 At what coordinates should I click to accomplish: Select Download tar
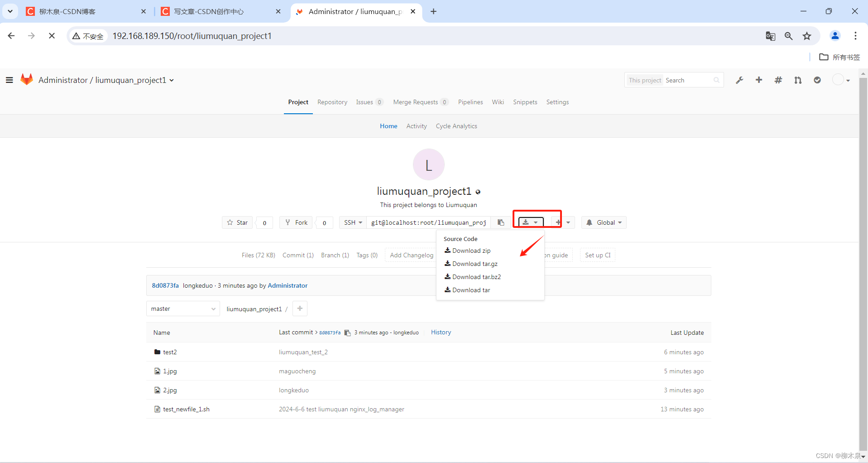click(x=468, y=290)
